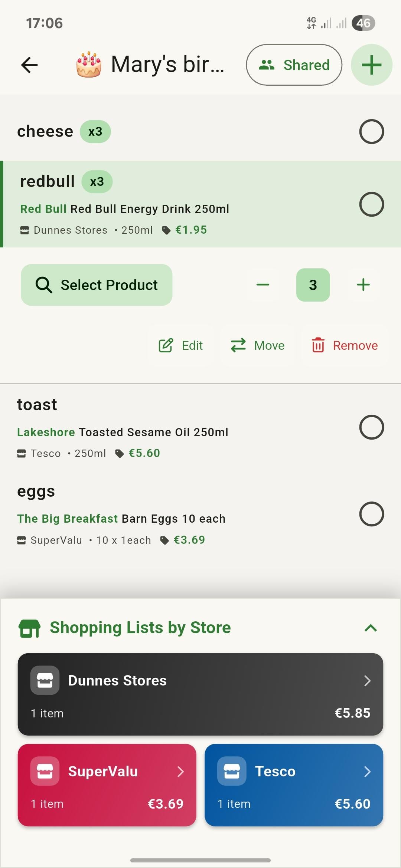401x868 pixels.
Task: Click the minus quantity icon for redbull
Action: coord(263,285)
